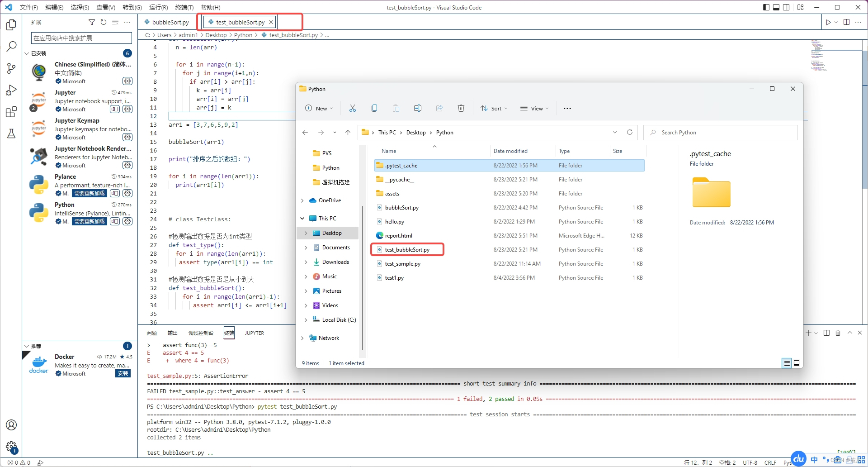
Task: Click in the extensions marketplace search field
Action: [x=81, y=38]
